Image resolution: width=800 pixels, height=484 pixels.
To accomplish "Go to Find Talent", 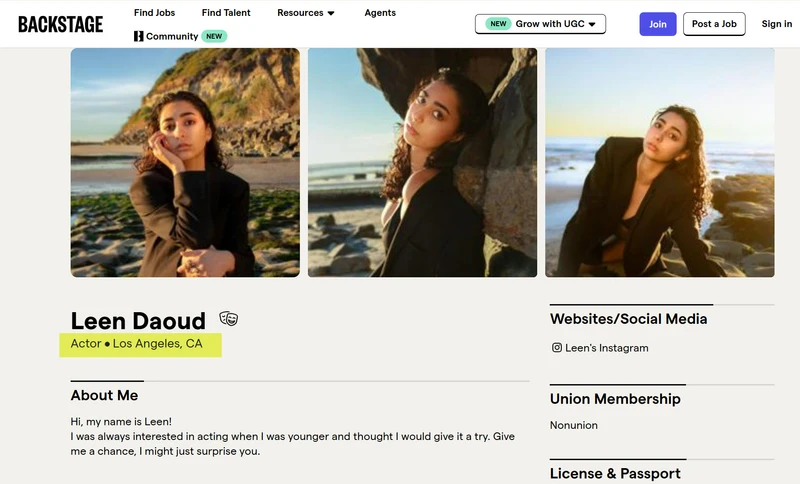I will pos(226,13).
